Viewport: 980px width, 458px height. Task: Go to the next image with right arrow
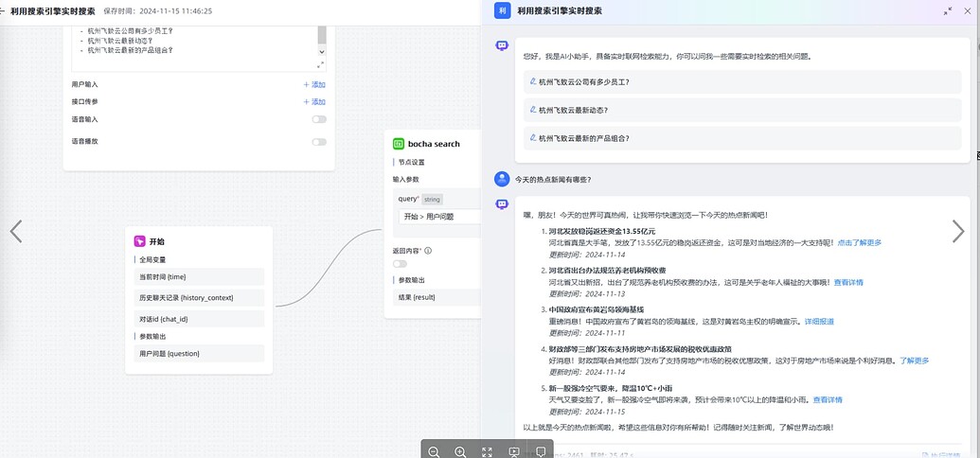pyautogui.click(x=958, y=231)
